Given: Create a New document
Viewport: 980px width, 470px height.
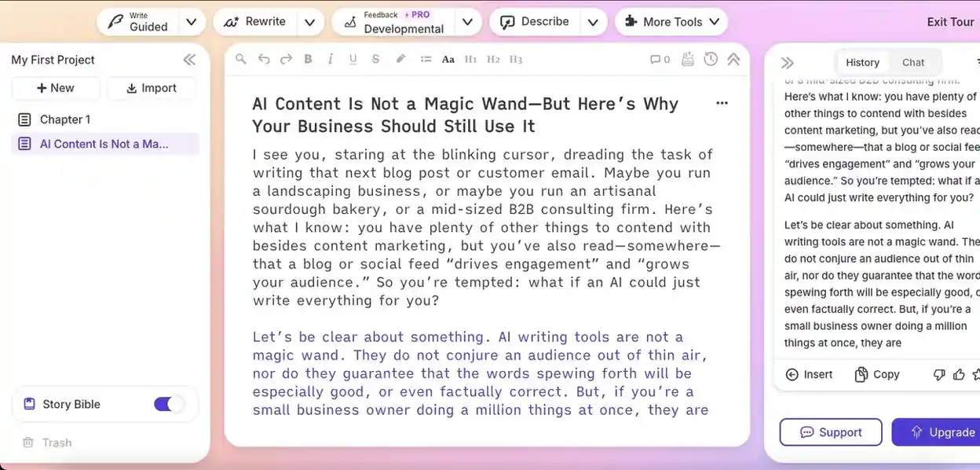Looking at the screenshot, I should 56,88.
